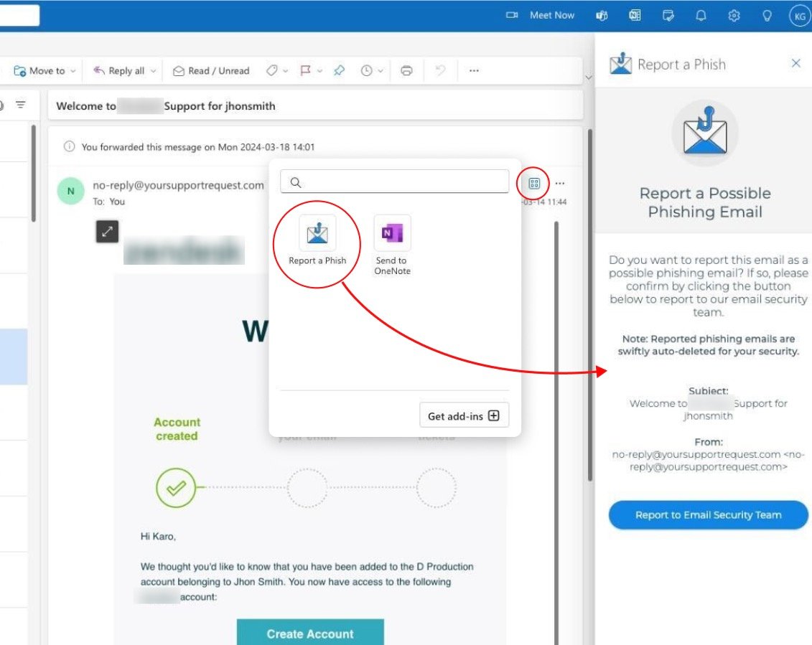Open the more actions menu on the message
Screen dimensions: 812x645
tap(559, 183)
